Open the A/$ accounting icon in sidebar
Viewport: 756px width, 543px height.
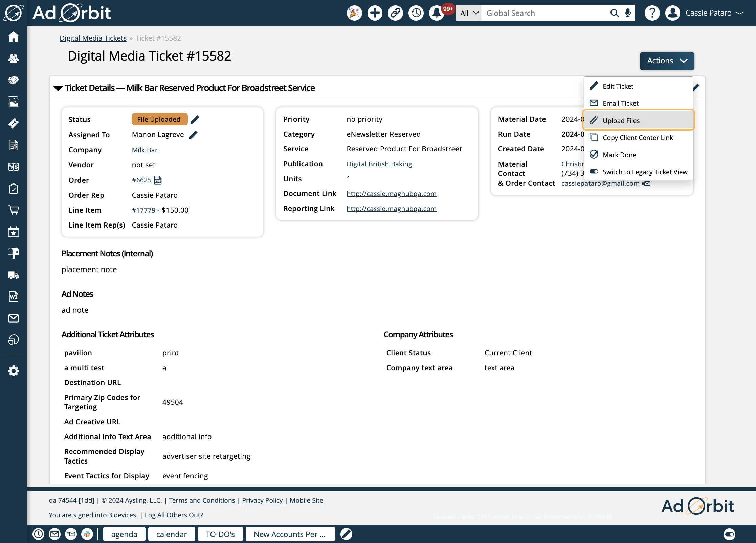coord(14,167)
